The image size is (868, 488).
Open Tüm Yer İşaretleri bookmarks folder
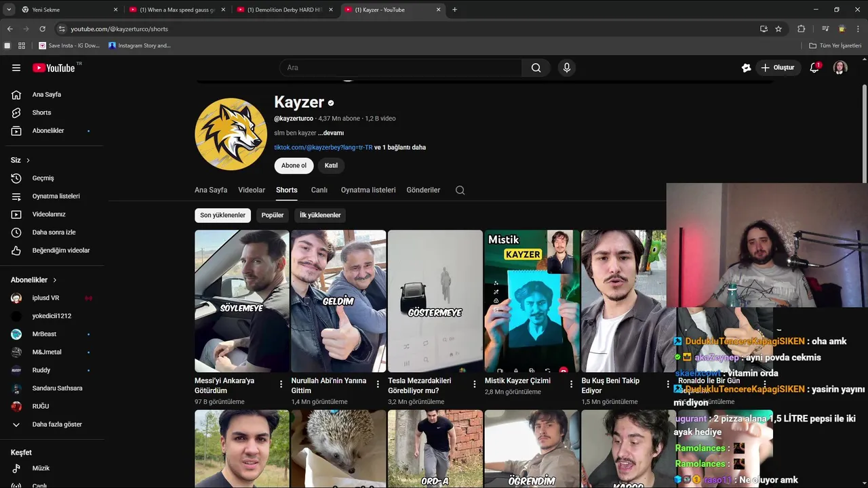(x=835, y=45)
